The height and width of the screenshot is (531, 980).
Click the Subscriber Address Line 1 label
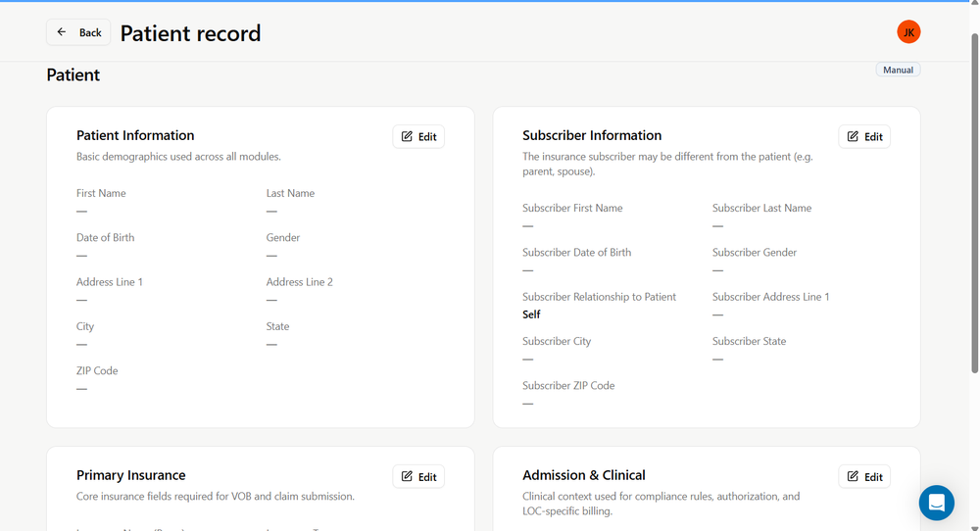point(770,297)
